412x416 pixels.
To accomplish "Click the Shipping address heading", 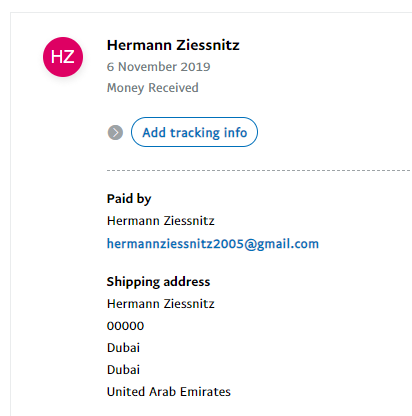I will [158, 282].
